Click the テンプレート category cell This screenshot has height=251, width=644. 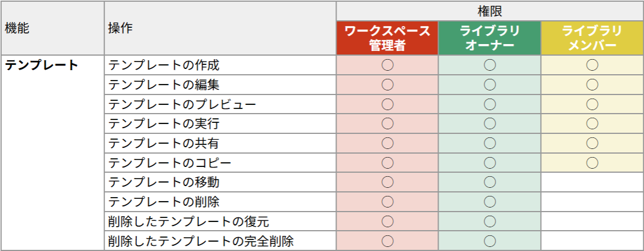tap(42, 65)
